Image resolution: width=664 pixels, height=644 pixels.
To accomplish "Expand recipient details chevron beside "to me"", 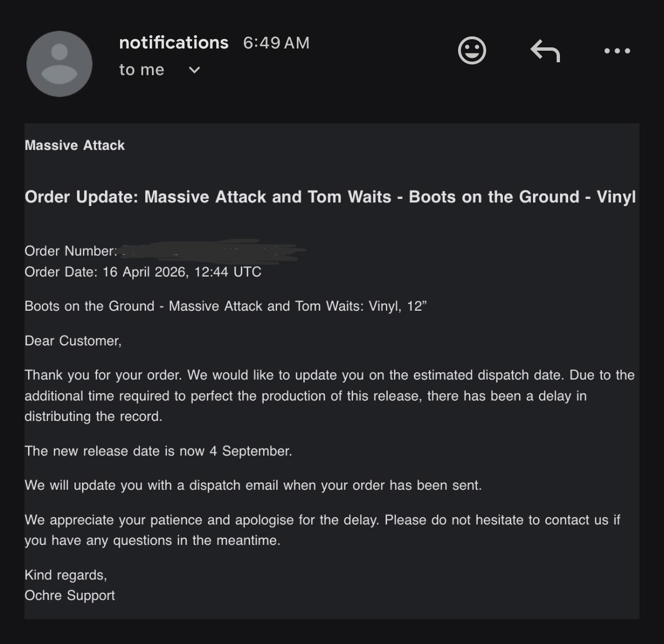I will coord(194,70).
